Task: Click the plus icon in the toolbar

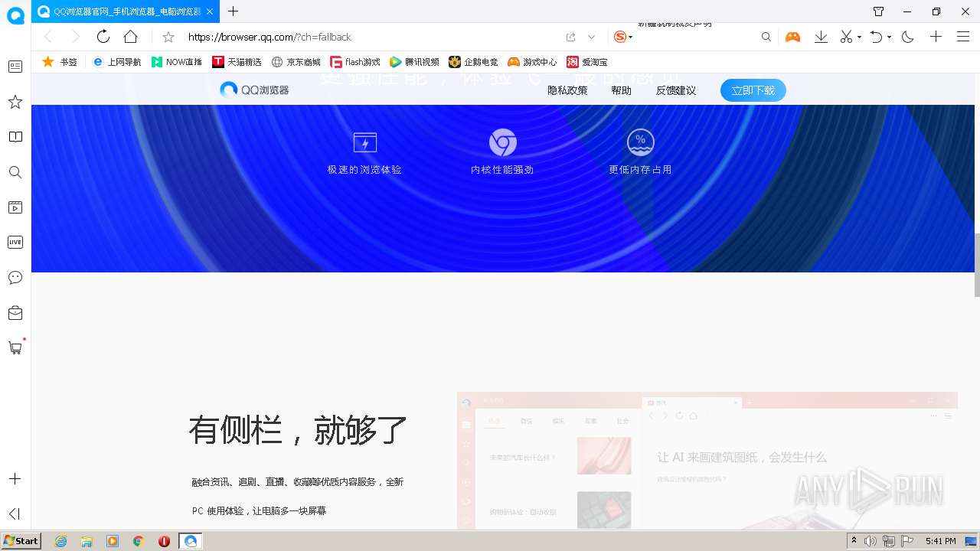Action: (x=936, y=37)
